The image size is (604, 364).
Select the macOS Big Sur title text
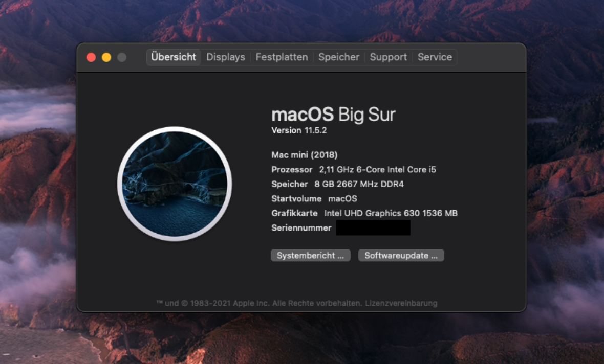tap(333, 115)
